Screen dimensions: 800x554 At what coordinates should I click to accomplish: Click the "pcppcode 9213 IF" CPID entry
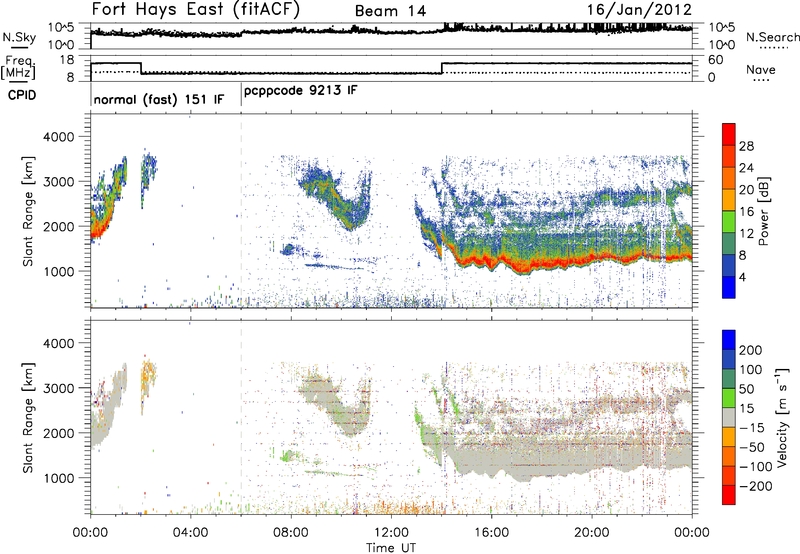click(301, 91)
